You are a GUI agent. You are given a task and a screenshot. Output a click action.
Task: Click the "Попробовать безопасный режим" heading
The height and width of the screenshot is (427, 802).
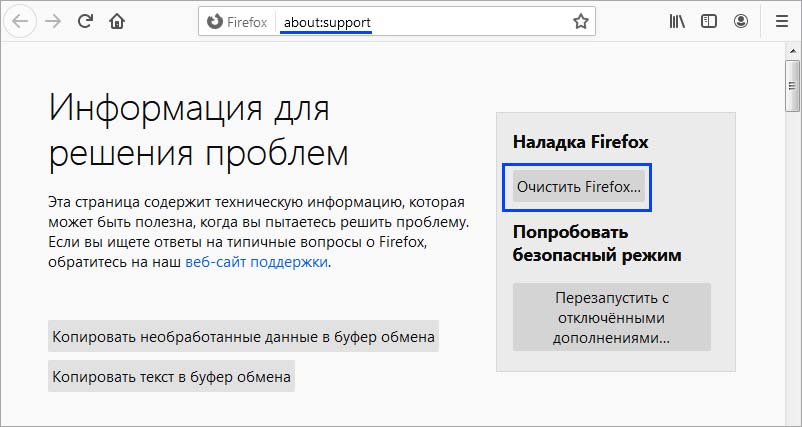[597, 243]
